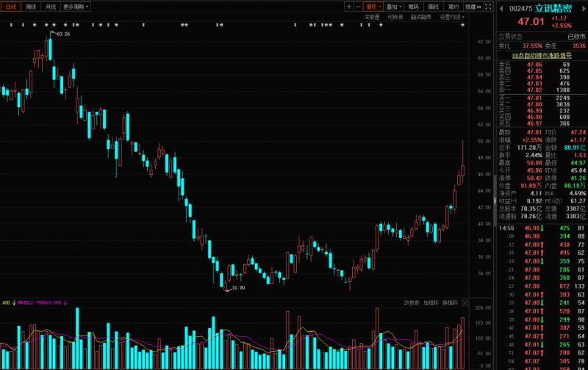The width and height of the screenshot is (588, 370).
Task: Click the magenta down arrow after MAVOL2
Action: click(65, 302)
